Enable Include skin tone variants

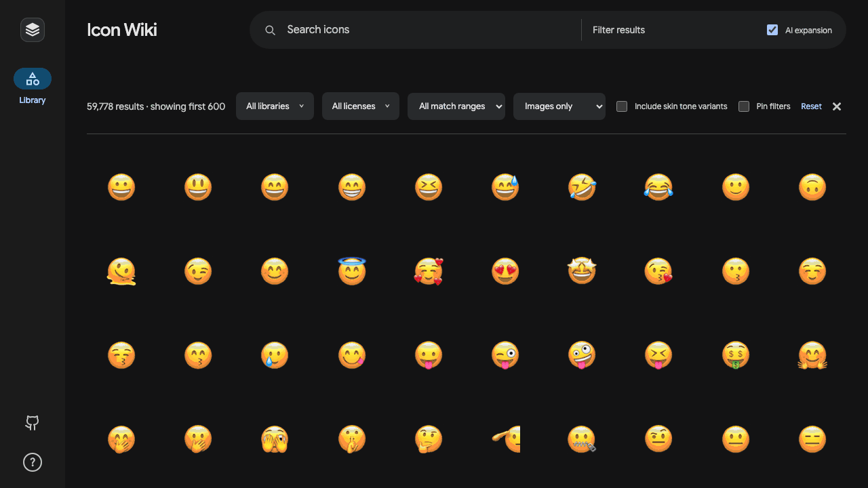tap(622, 106)
